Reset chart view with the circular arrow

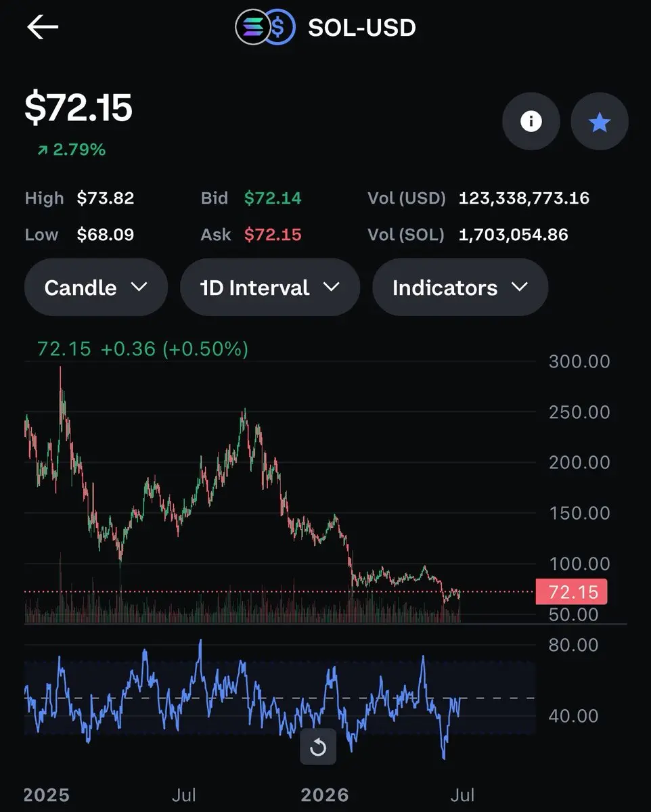tap(318, 748)
